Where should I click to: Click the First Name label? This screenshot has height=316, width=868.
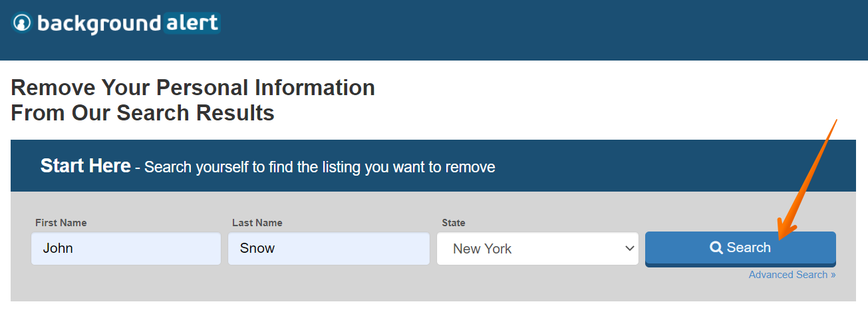point(61,223)
